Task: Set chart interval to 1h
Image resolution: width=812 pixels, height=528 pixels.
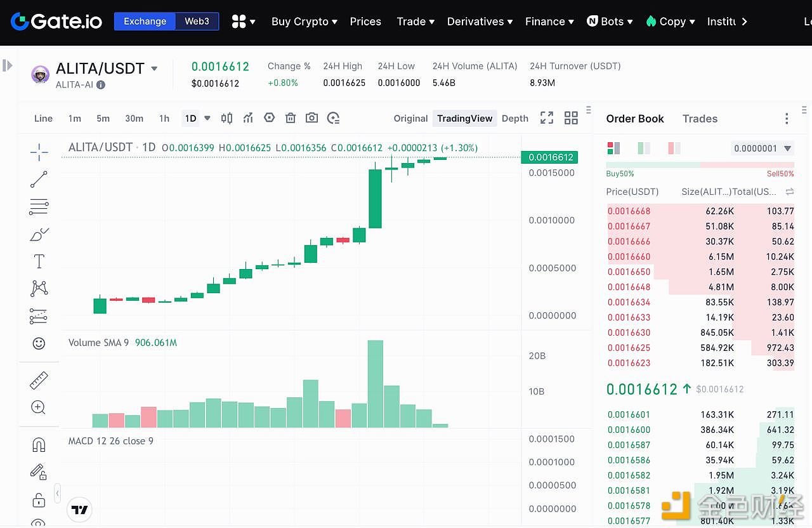Action: coord(164,118)
